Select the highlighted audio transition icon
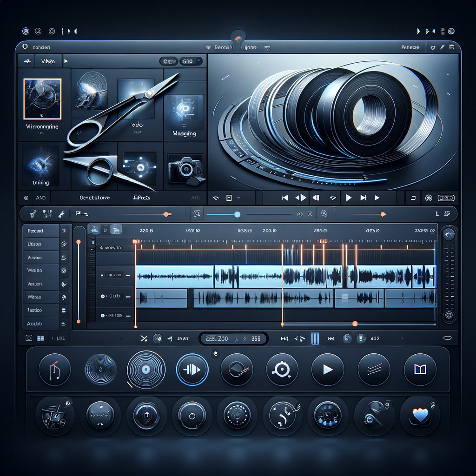 tap(192, 370)
